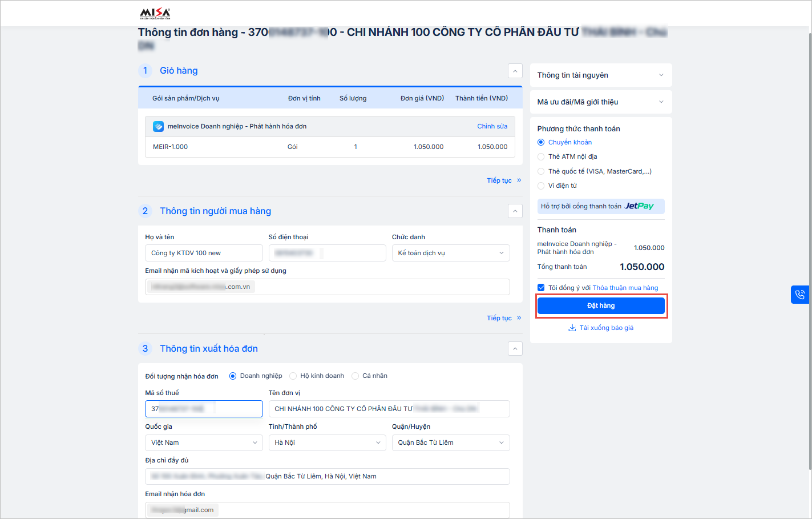Image resolution: width=812 pixels, height=519 pixels.
Task: Click Tiếp tục under buyer information
Action: pos(499,318)
